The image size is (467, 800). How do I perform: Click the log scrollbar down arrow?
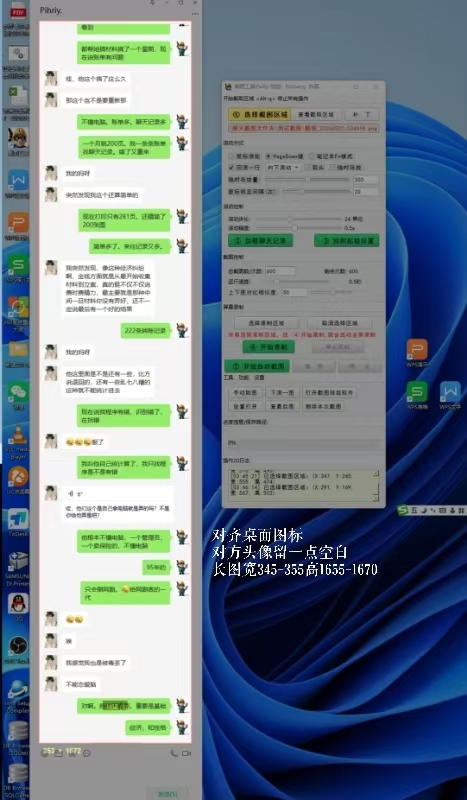point(376,496)
